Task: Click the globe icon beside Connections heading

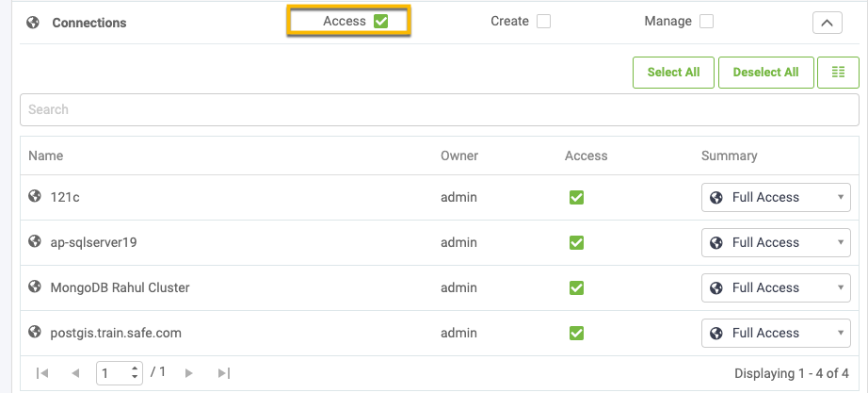Action: point(34,22)
